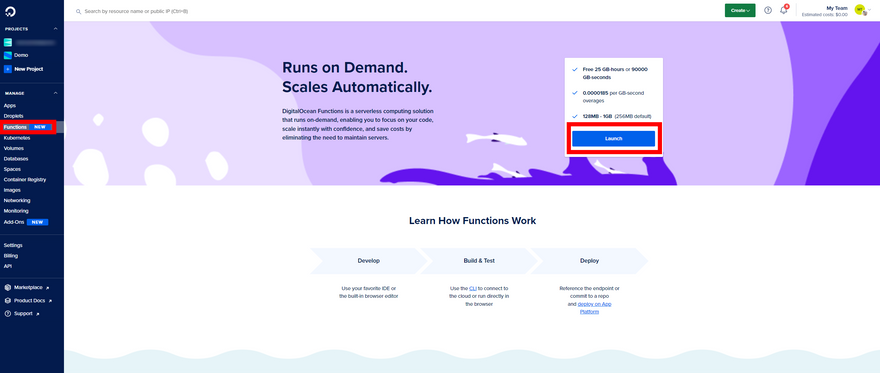Open the blurred project entry
The width and height of the screenshot is (880, 373).
pos(35,42)
